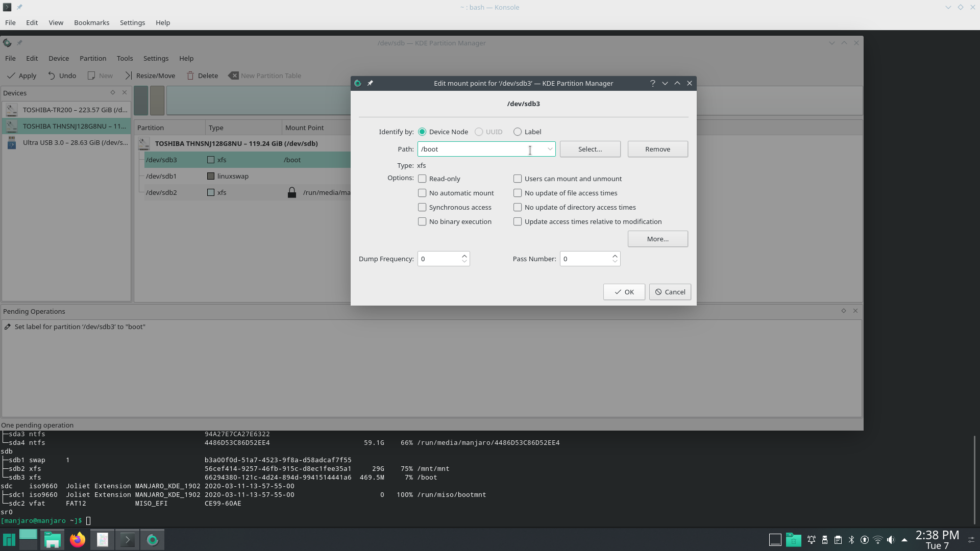Screen dimensions: 980x551
Task: Close the Pending Operations panel
Action: 855,311
